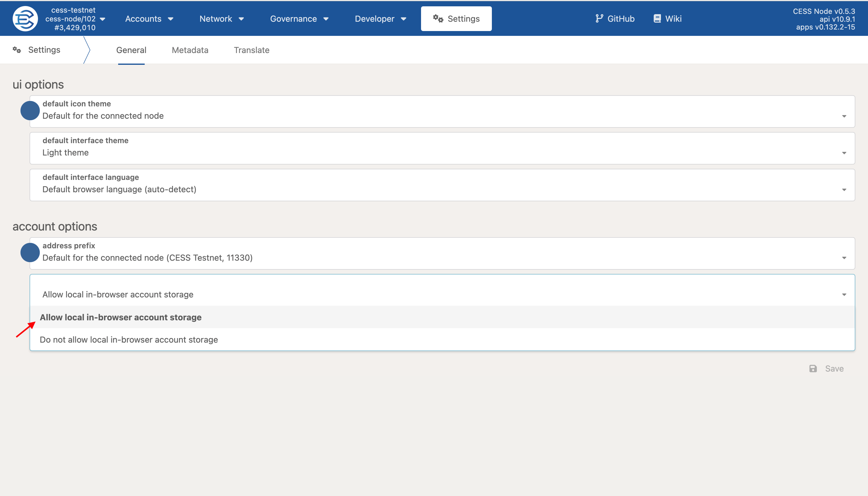The width and height of the screenshot is (868, 496).
Task: Click the GitHub branch icon
Action: [x=599, y=18]
